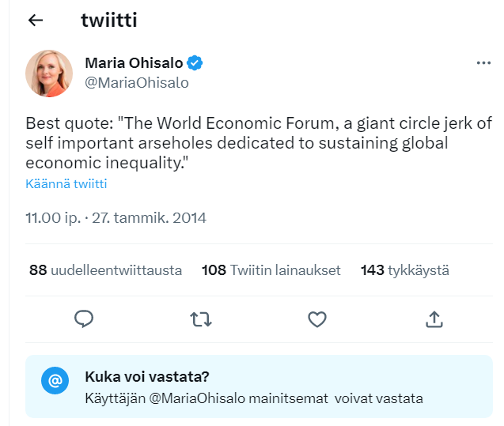Open the share upload icon
The image size is (504, 426).
[434, 319]
